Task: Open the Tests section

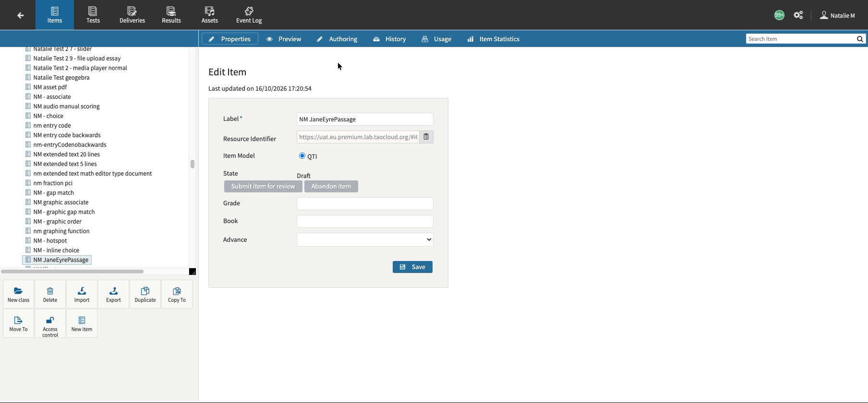Action: tap(93, 15)
